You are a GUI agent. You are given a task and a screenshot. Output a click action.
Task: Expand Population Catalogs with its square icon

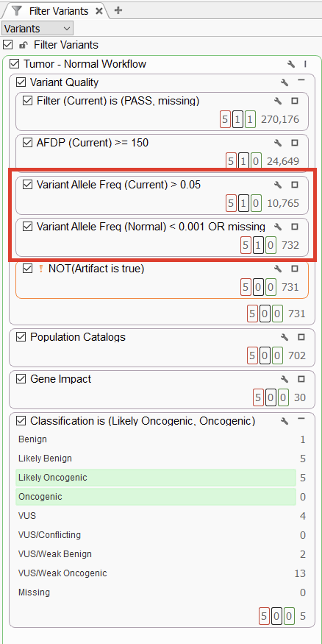tap(301, 337)
